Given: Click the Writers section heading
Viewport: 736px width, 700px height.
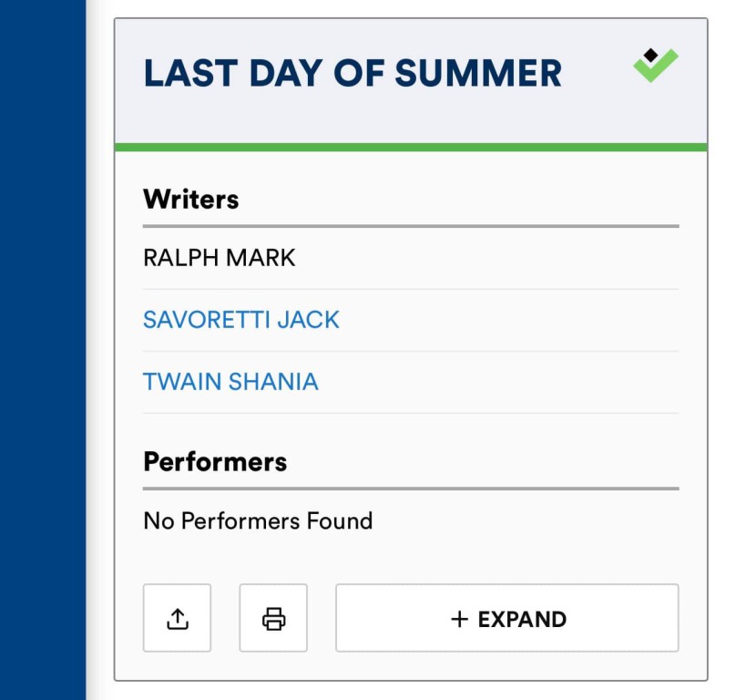Looking at the screenshot, I should tap(191, 200).
